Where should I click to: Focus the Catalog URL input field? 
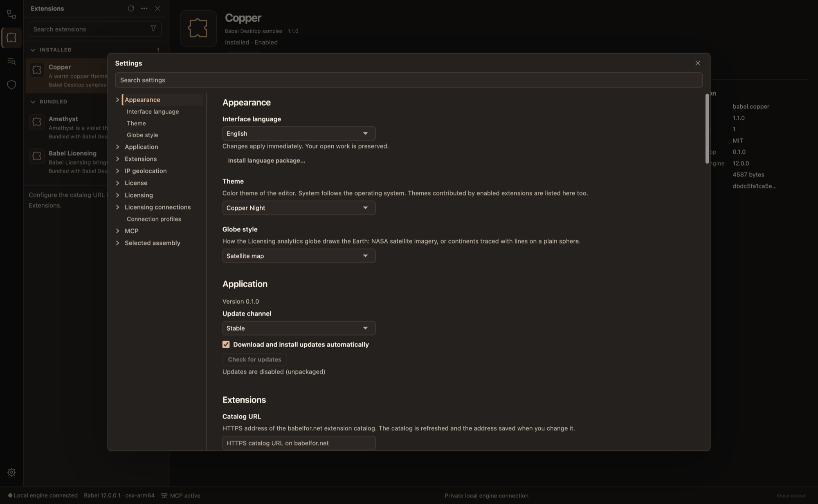pyautogui.click(x=299, y=443)
